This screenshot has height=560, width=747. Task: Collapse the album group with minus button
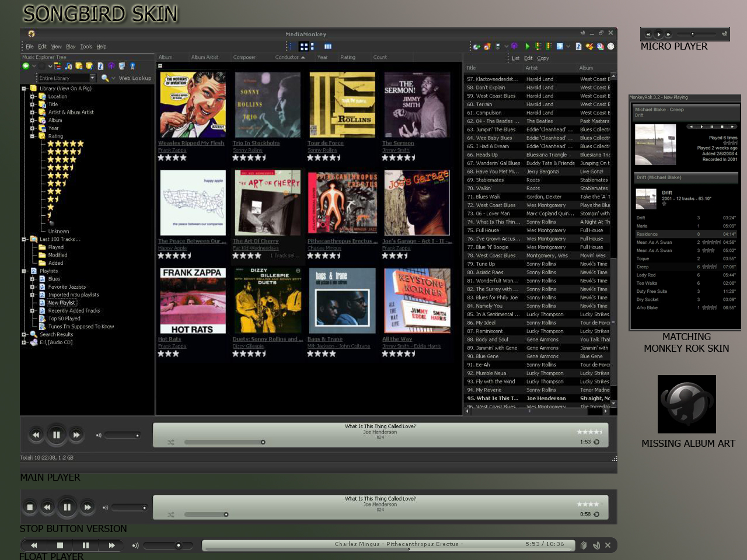coord(160,66)
